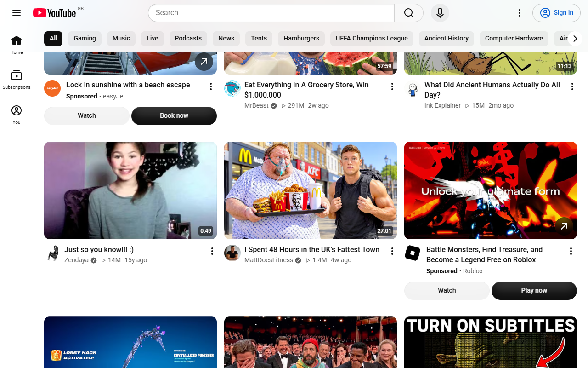Image resolution: width=588 pixels, height=368 pixels.
Task: Select the Hamburgers category chip
Action: 301,39
